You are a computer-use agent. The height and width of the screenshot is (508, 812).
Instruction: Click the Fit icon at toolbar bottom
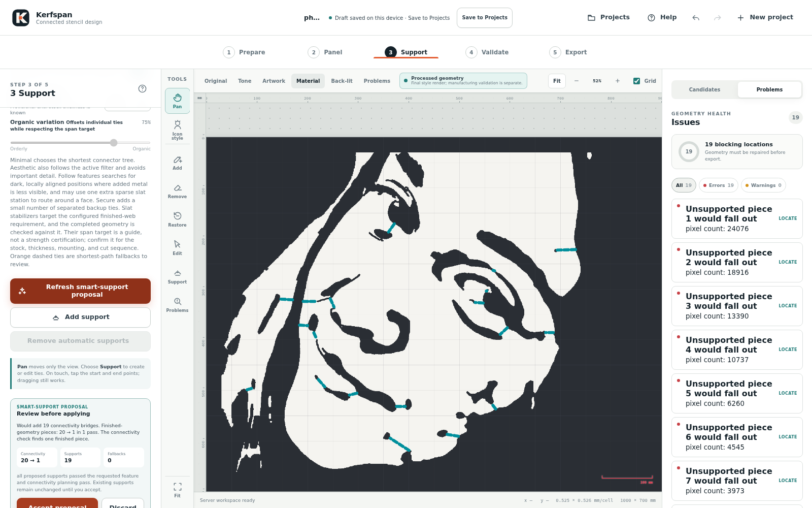point(177,490)
